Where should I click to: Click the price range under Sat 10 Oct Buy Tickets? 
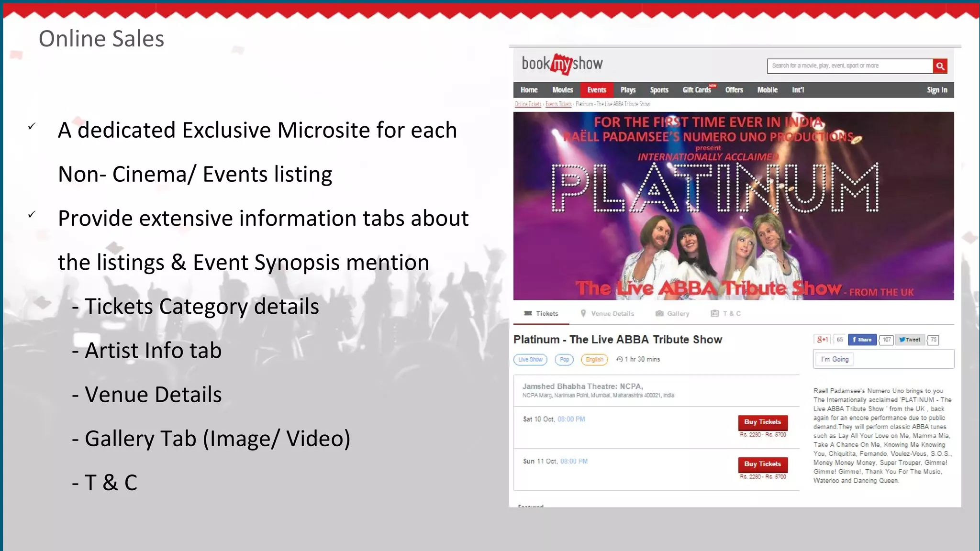763,435
